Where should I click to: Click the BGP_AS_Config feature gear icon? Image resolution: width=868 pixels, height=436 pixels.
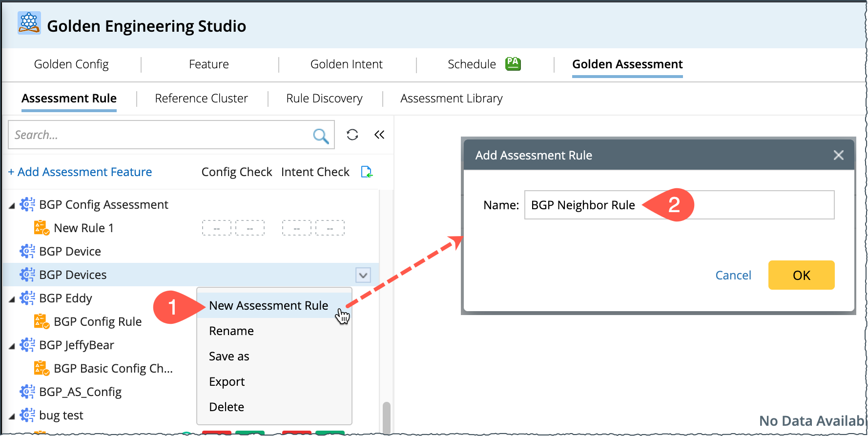click(x=27, y=392)
